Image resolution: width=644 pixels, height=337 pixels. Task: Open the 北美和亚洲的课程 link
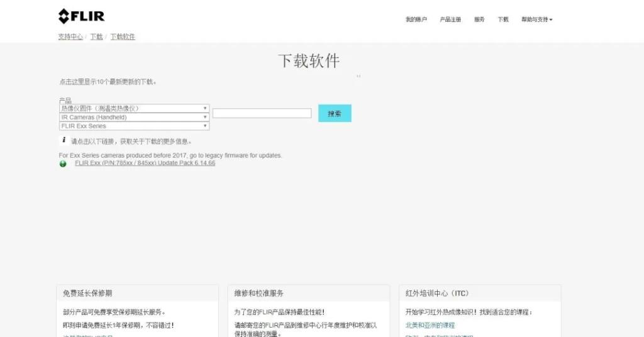430,325
